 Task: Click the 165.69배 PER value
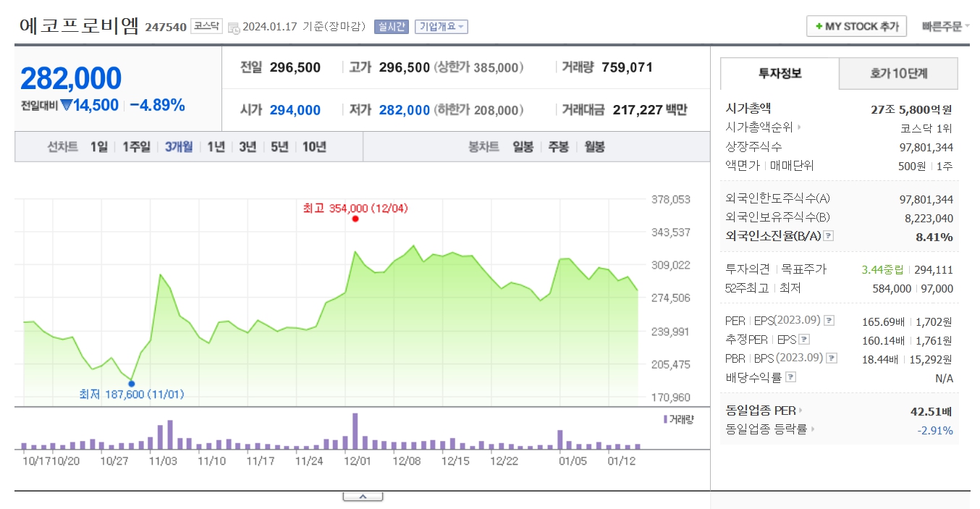pyautogui.click(x=884, y=321)
